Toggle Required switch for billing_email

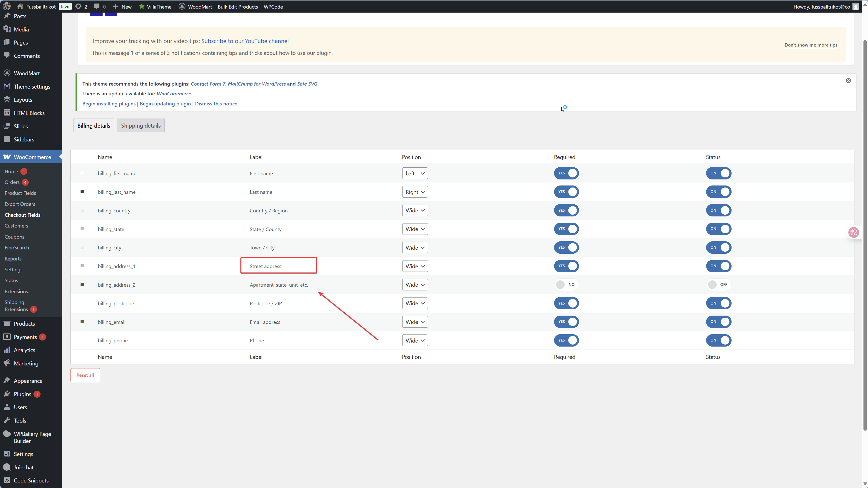pos(566,322)
